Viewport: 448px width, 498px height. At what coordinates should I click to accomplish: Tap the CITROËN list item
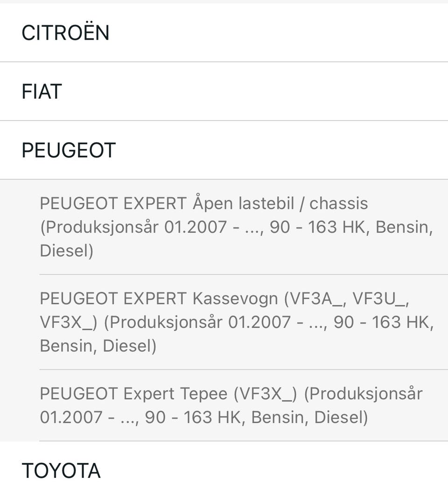[224, 33]
